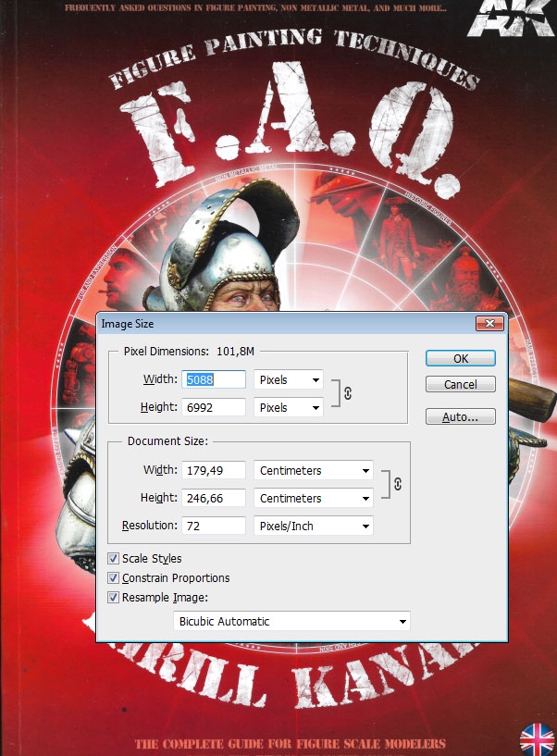Uncheck the Scale Styles checkbox
Image resolution: width=557 pixels, height=756 pixels.
coord(113,558)
